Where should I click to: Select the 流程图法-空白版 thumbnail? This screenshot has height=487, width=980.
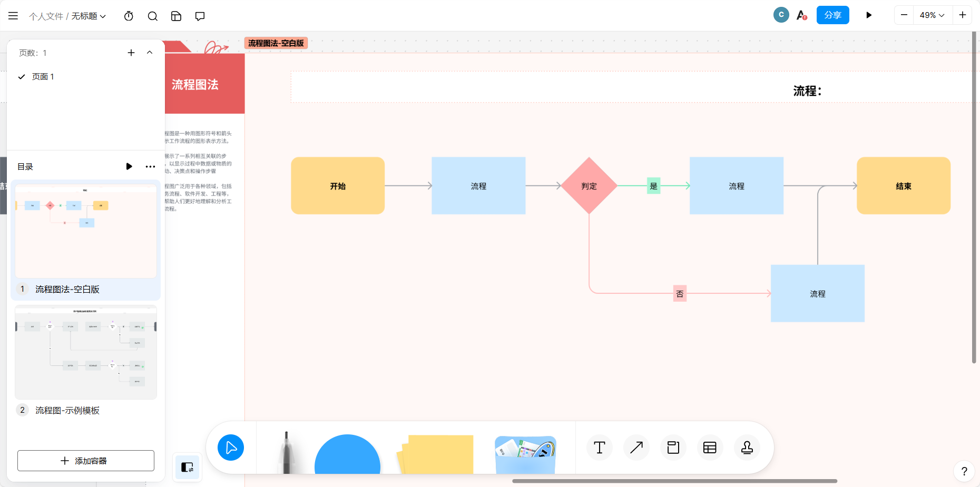coord(86,231)
